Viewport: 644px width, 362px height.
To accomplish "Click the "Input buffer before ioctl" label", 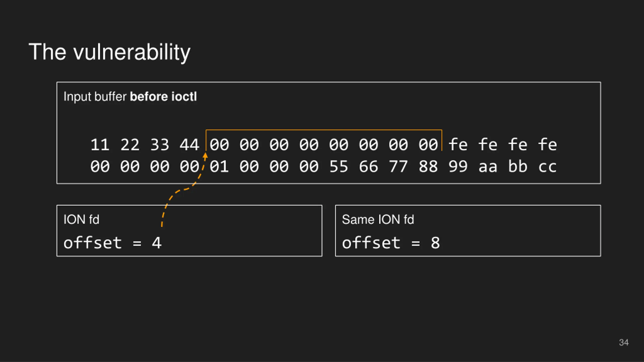I will pyautogui.click(x=130, y=97).
